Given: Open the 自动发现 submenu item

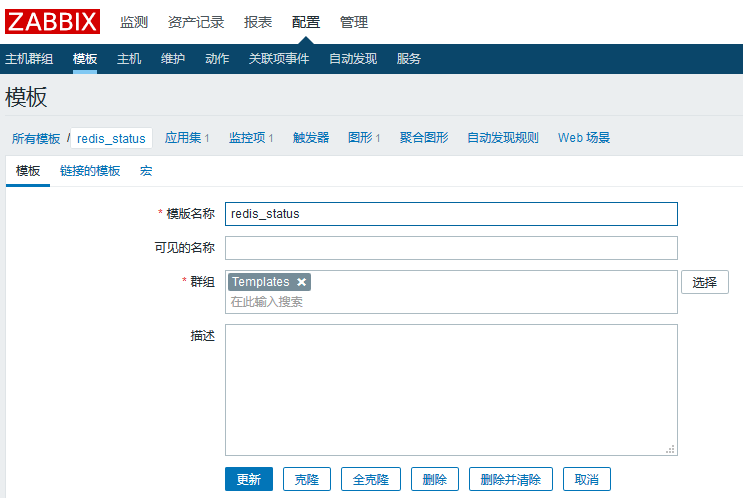Looking at the screenshot, I should (353, 58).
